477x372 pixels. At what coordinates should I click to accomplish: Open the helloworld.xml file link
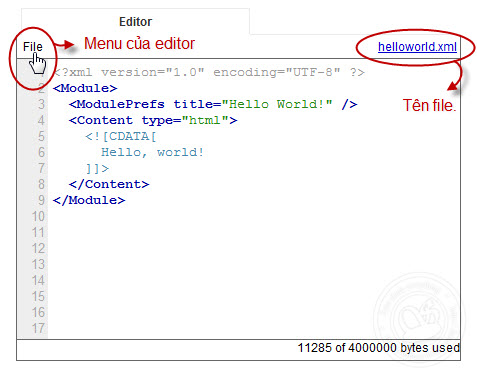point(417,47)
